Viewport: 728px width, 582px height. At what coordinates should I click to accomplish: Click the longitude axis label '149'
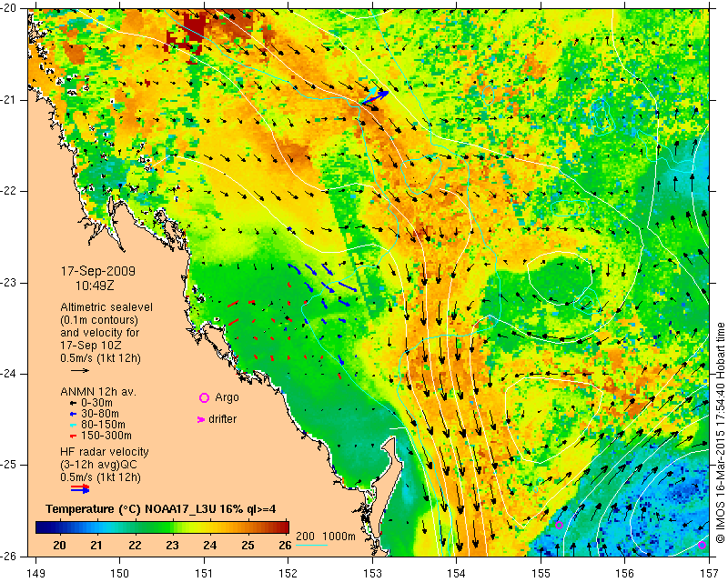[35, 574]
